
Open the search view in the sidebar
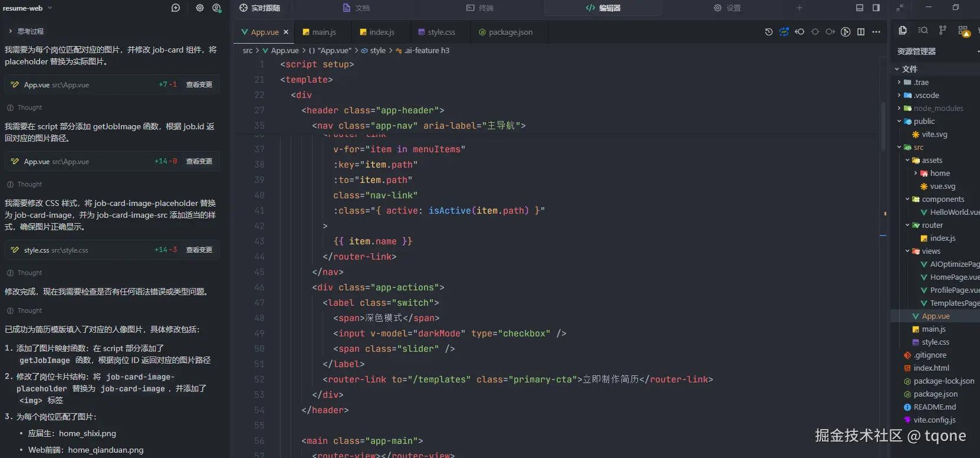click(x=923, y=31)
